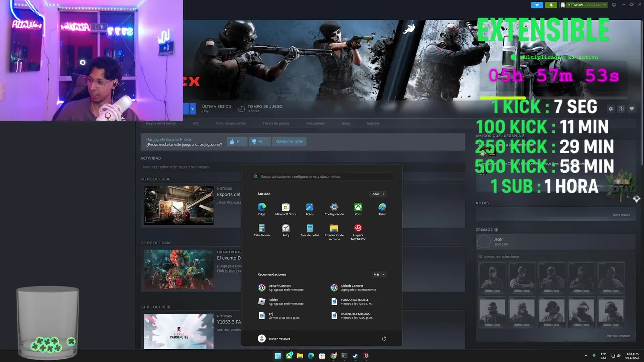Open the Jager cromos badge entry
Screen dimensions: 644x362
(556, 242)
